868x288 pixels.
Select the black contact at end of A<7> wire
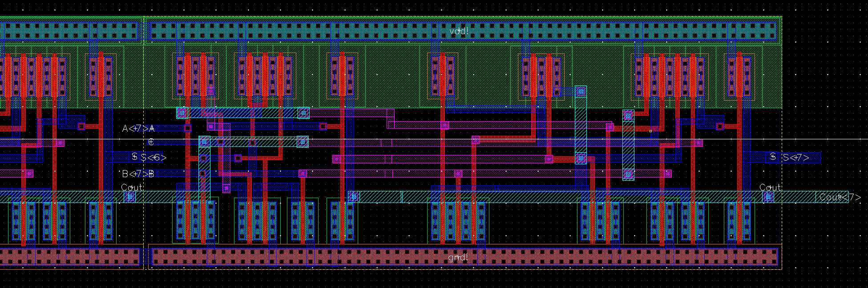coord(188,128)
